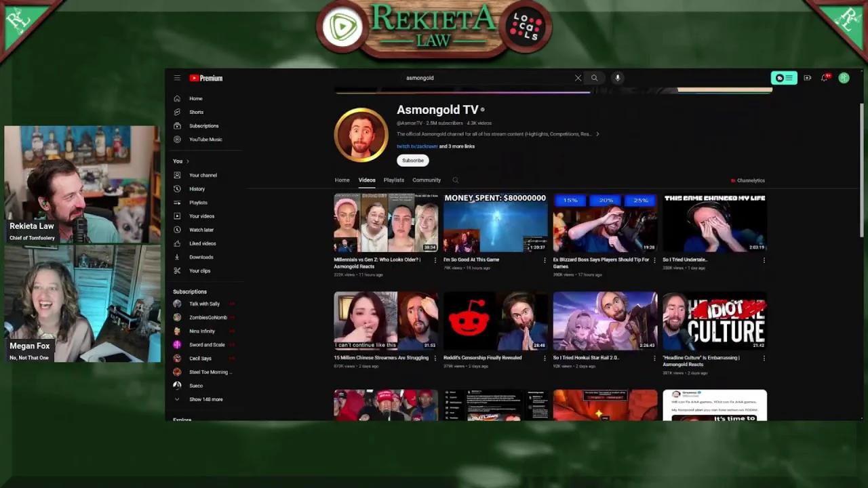868x488 pixels.
Task: Click the teal extension button in header
Action: click(x=784, y=78)
